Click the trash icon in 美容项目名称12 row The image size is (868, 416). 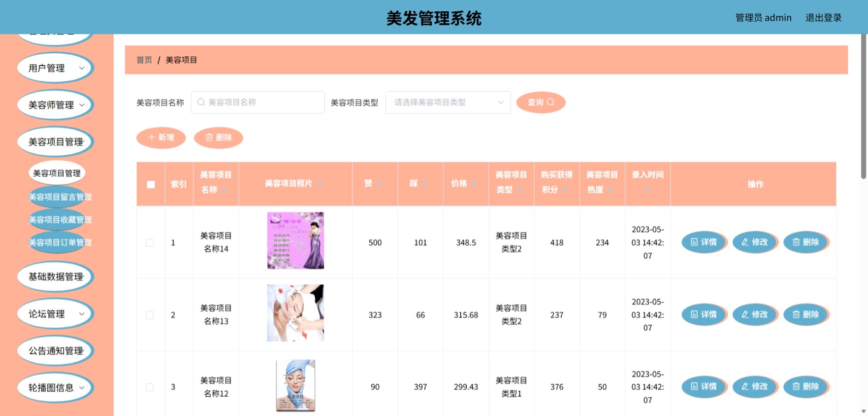pos(796,386)
